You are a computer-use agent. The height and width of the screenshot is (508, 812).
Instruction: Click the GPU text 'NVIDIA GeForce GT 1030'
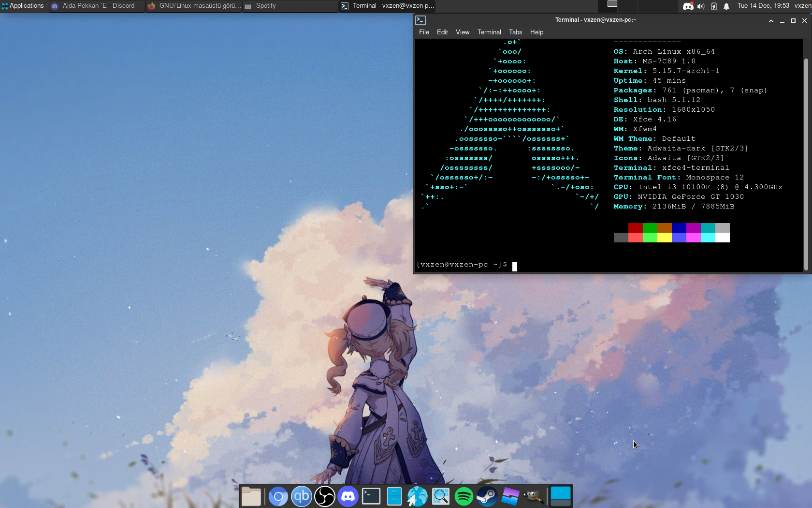[x=691, y=197]
